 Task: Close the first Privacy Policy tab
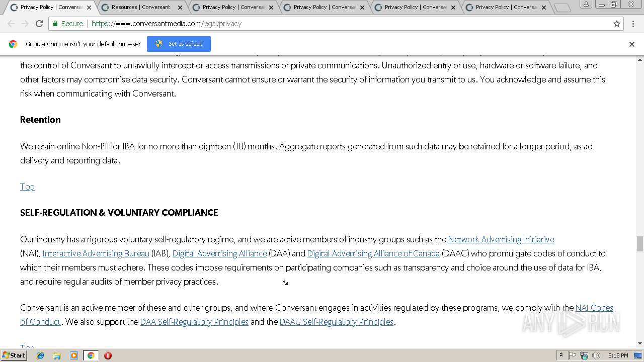89,8
